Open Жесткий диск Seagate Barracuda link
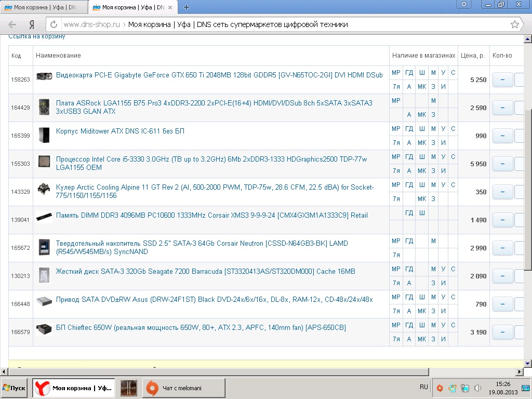The width and height of the screenshot is (532, 399). (x=206, y=271)
